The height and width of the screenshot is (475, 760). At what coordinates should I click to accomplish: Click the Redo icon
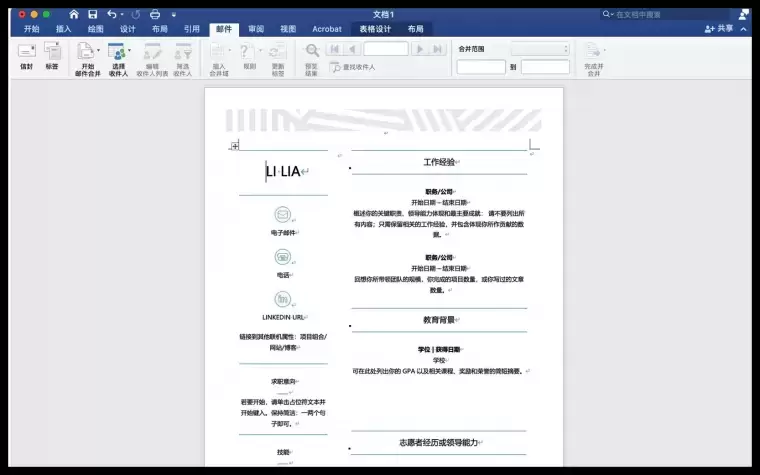point(136,15)
